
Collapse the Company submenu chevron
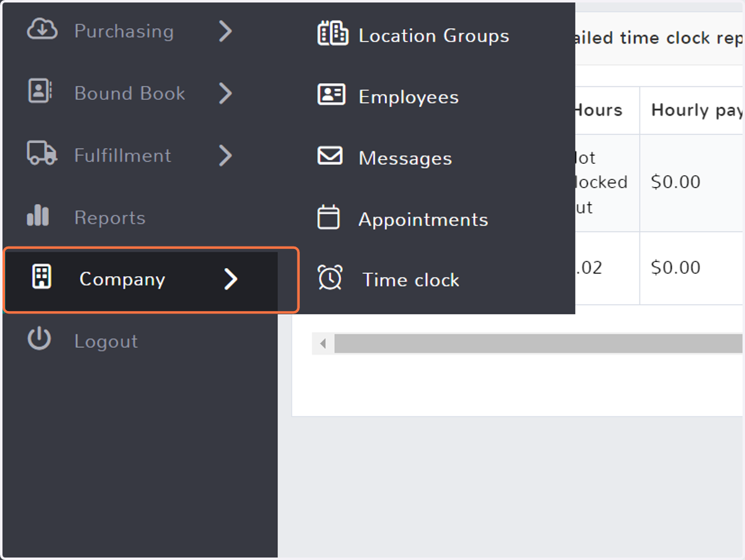[231, 279]
